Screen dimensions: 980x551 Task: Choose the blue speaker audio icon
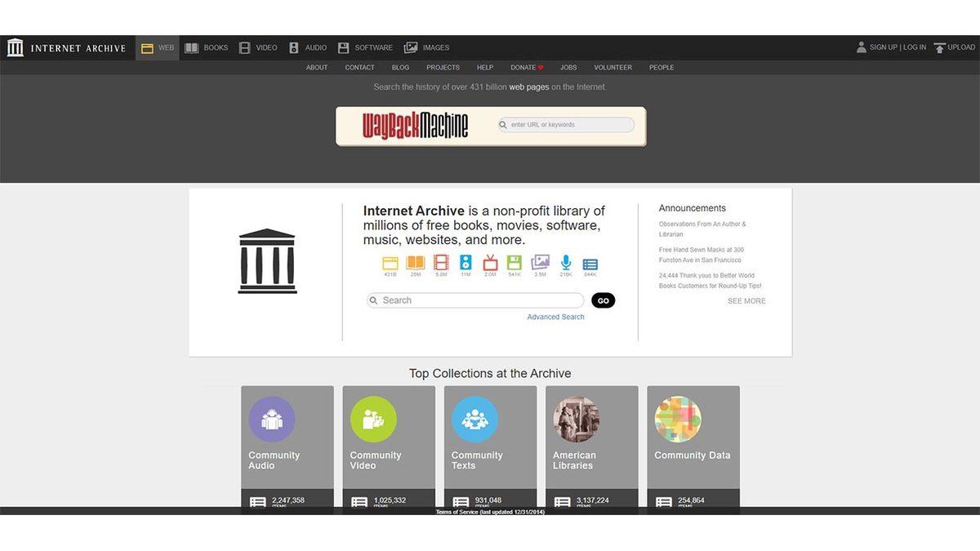pyautogui.click(x=465, y=263)
